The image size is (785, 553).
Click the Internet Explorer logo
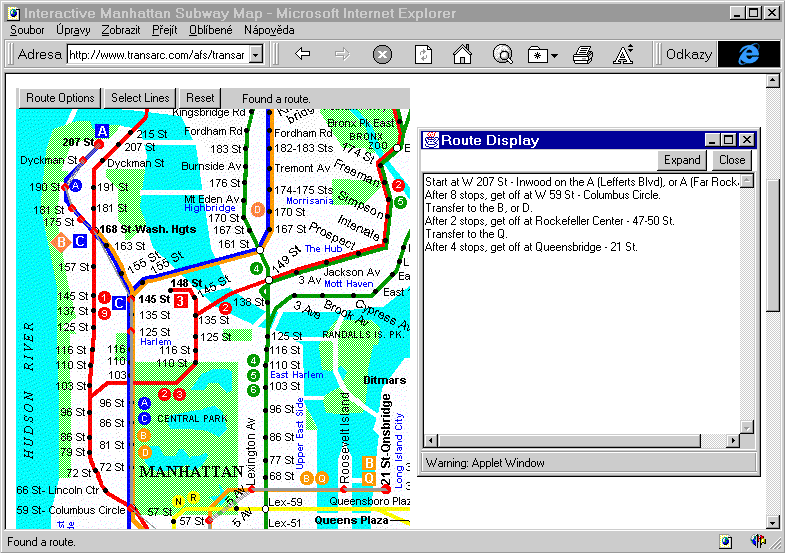click(x=748, y=54)
